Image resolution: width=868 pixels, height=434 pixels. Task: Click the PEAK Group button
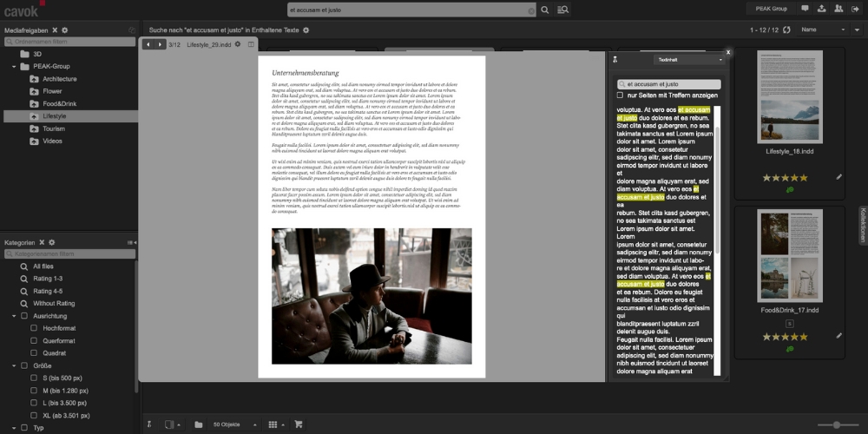click(x=771, y=9)
